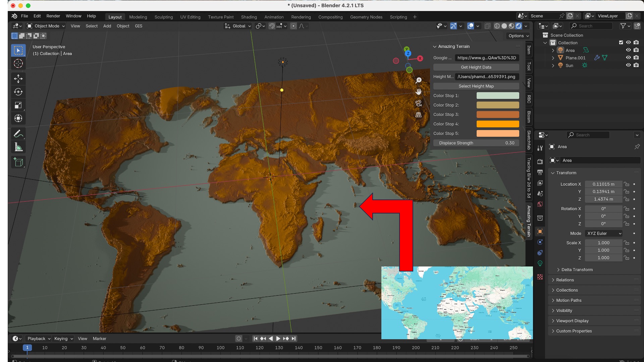This screenshot has width=644, height=362.
Task: Select the Scale tool
Action: [18, 105]
